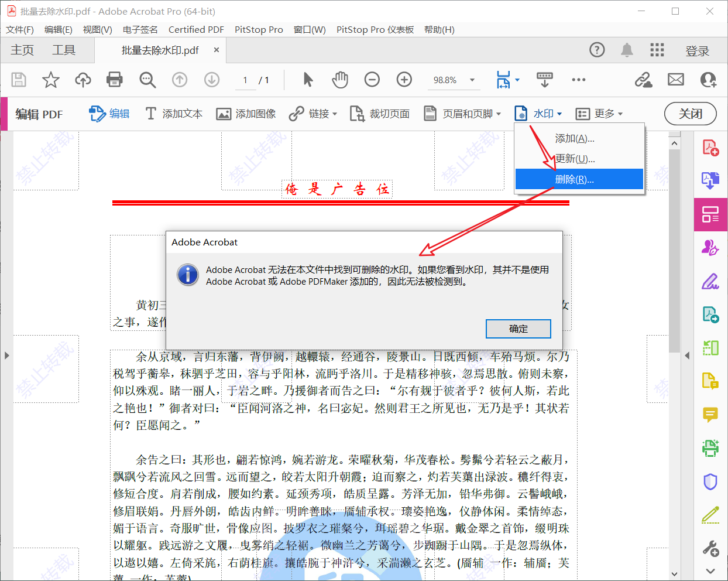Click the print icon

[115, 80]
